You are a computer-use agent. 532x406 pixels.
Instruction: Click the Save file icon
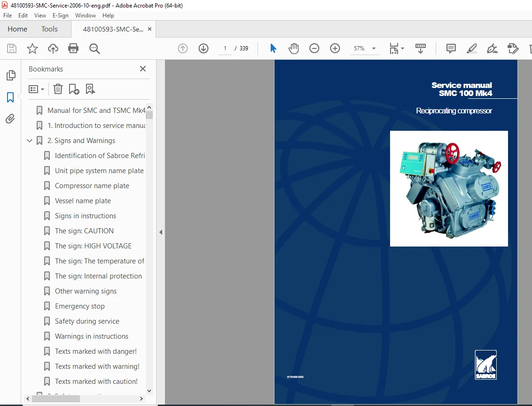coord(12,48)
